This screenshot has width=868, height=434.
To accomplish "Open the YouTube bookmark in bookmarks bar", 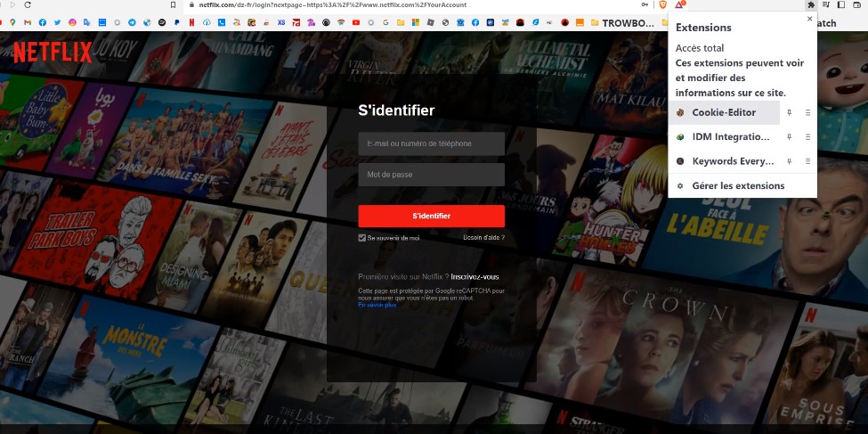I will pos(356,22).
